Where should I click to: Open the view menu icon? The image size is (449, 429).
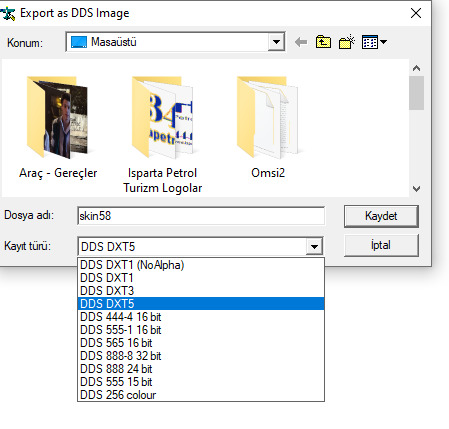374,42
